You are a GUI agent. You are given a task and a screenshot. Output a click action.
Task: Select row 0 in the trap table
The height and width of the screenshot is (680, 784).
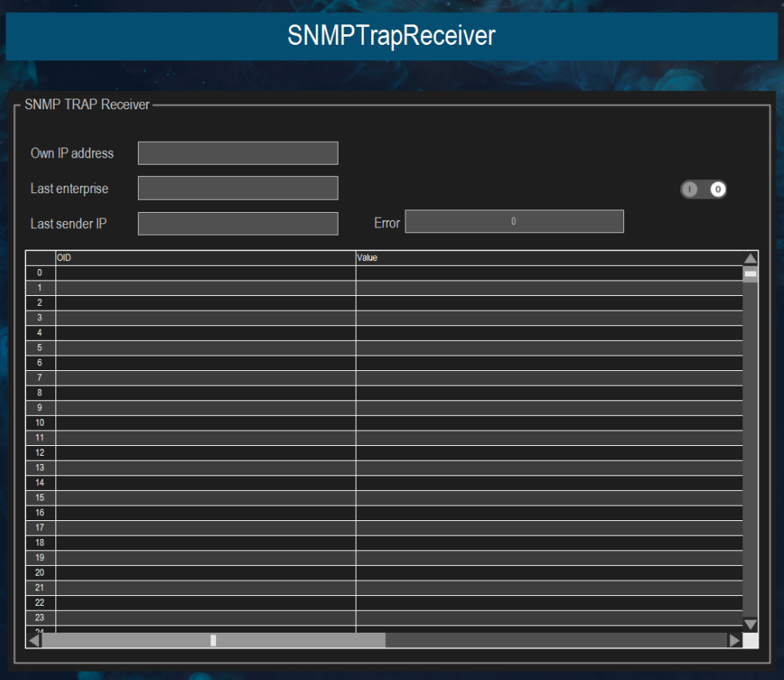pos(38,272)
